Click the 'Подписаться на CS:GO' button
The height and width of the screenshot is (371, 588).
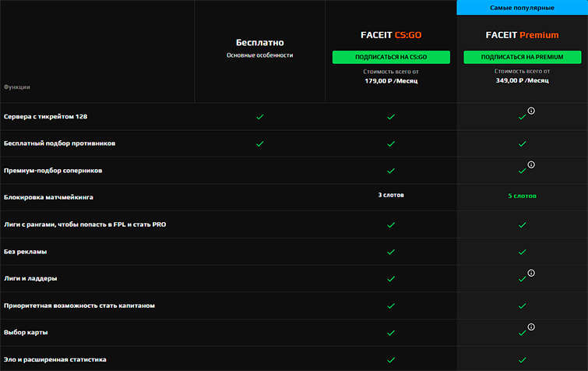point(391,57)
